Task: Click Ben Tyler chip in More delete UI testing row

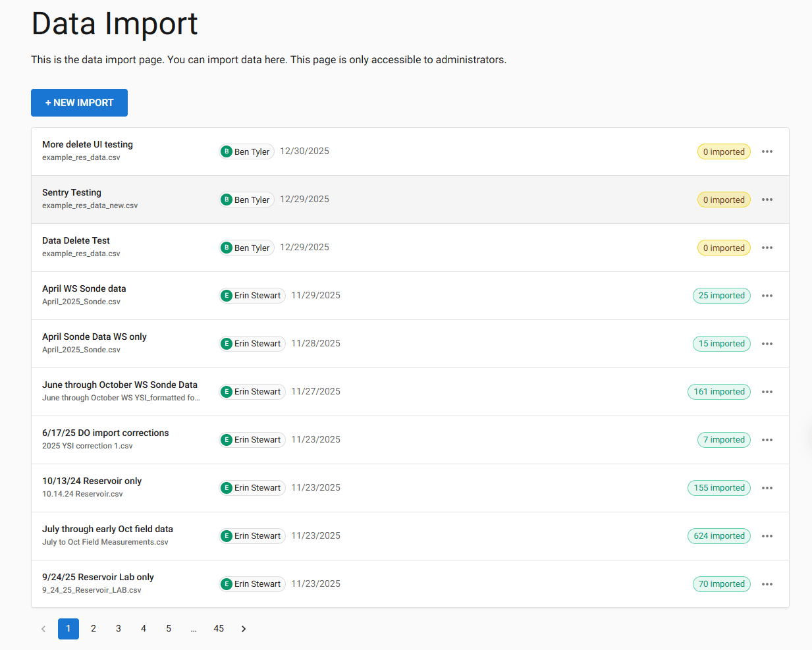Action: [247, 151]
